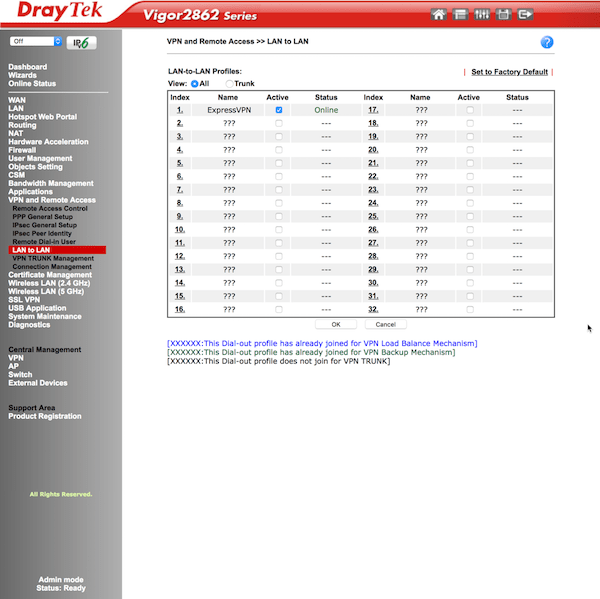Viewport: 600px width, 599px height.
Task: Open Objects Setting menu
Action: point(35,166)
